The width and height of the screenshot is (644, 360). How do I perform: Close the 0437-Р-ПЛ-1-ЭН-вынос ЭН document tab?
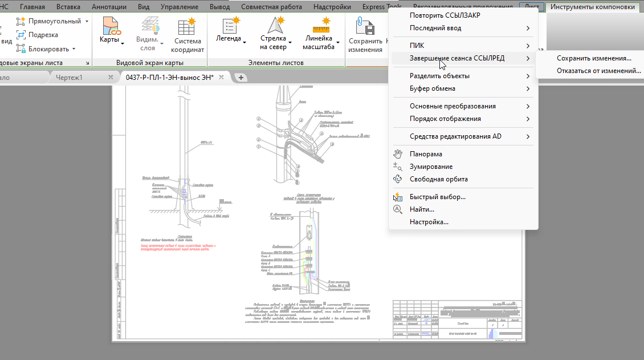click(x=221, y=77)
